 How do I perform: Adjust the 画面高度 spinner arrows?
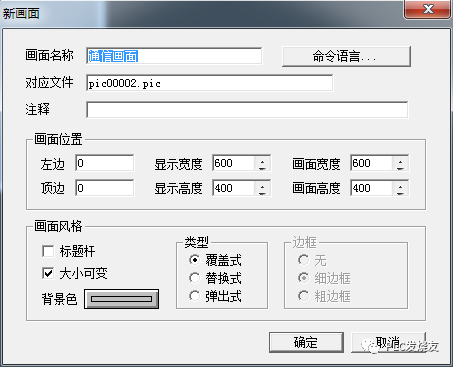[x=400, y=188]
